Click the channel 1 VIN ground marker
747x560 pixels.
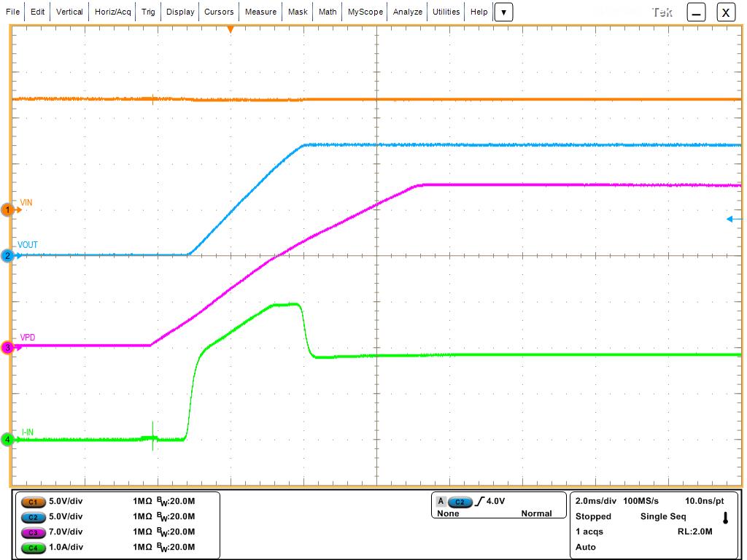point(8,210)
